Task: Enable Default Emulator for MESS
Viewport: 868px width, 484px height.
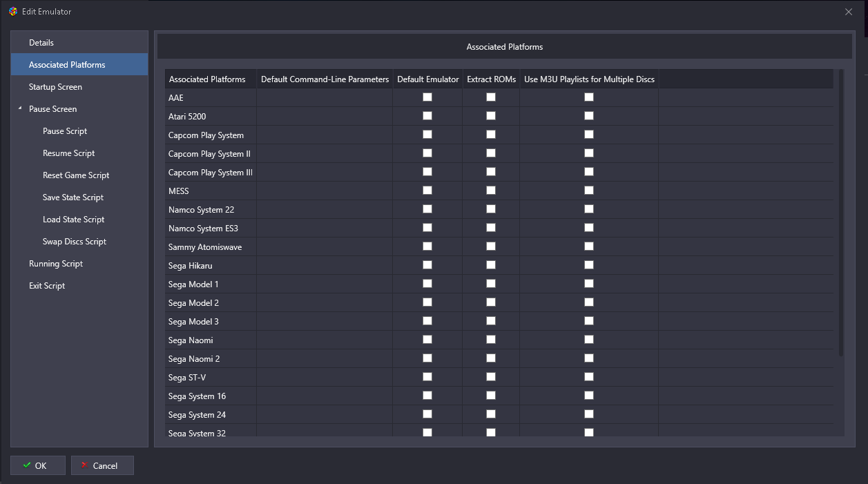Action: [427, 191]
